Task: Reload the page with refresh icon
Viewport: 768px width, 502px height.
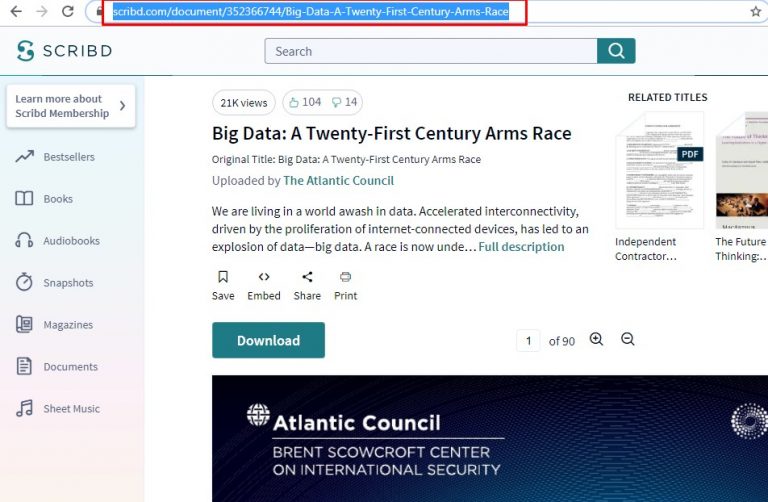Action: pos(68,11)
